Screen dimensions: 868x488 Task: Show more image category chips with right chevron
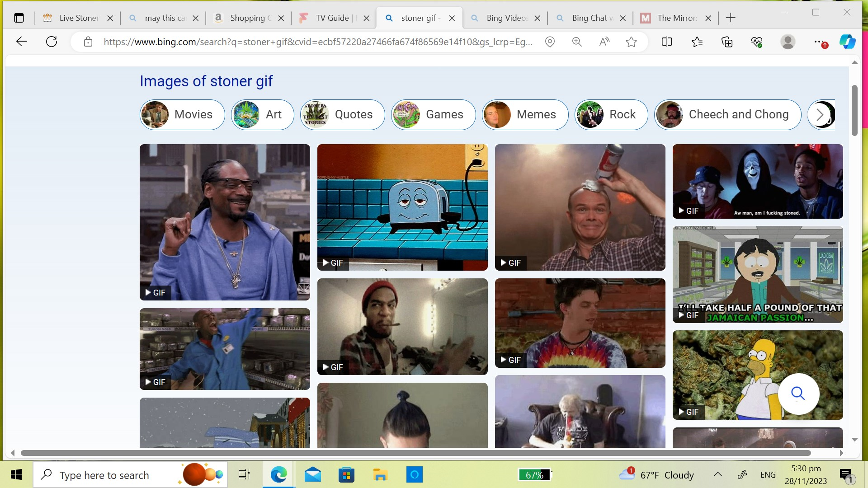coord(821,115)
